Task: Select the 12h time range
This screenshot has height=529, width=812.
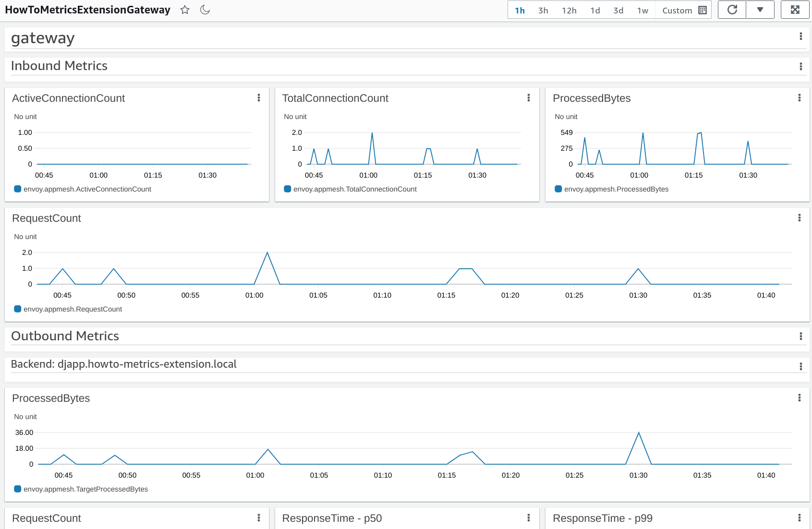Action: (x=569, y=10)
